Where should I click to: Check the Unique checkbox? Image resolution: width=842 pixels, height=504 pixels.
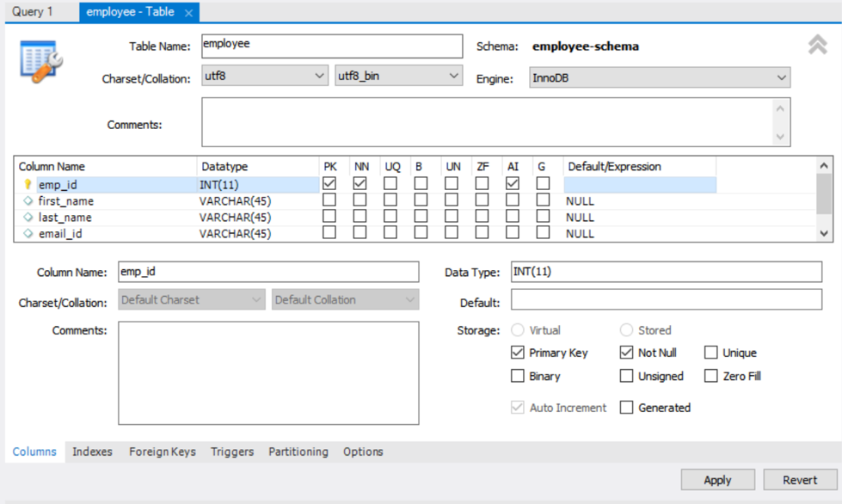711,353
